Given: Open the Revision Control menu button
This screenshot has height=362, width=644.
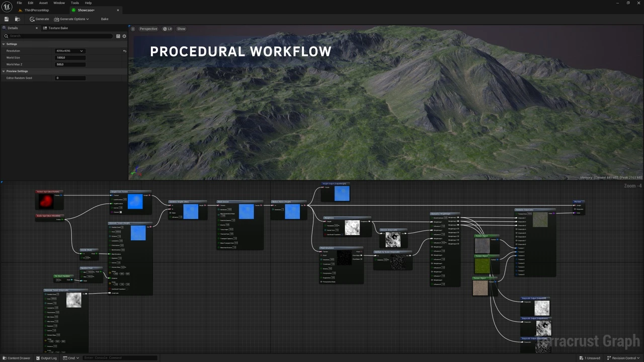Looking at the screenshot, I should click(623, 358).
